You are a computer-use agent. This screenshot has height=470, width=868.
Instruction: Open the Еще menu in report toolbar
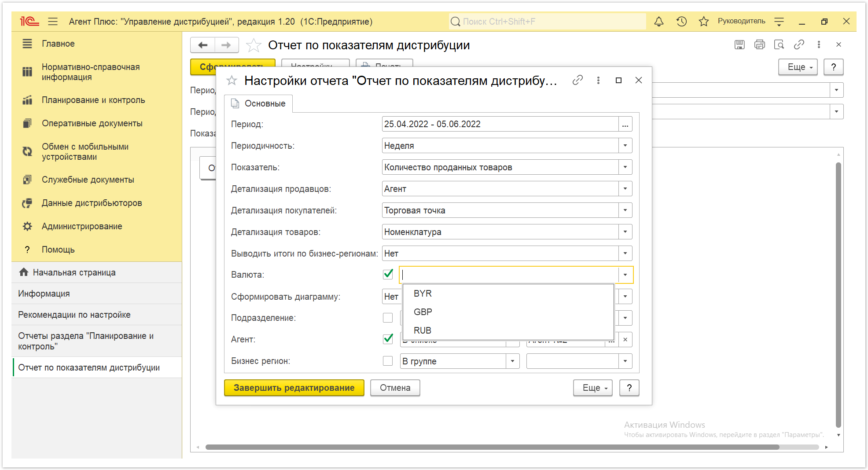(x=798, y=67)
